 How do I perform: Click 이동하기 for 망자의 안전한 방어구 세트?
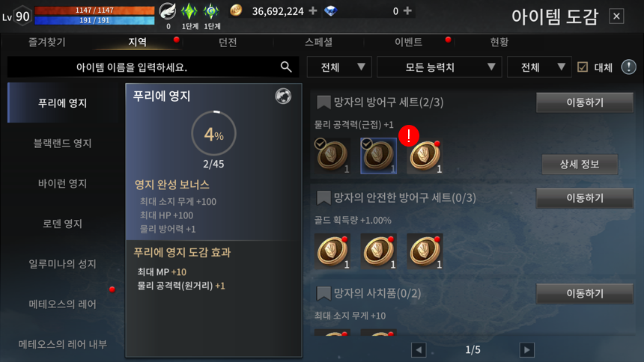584,197
